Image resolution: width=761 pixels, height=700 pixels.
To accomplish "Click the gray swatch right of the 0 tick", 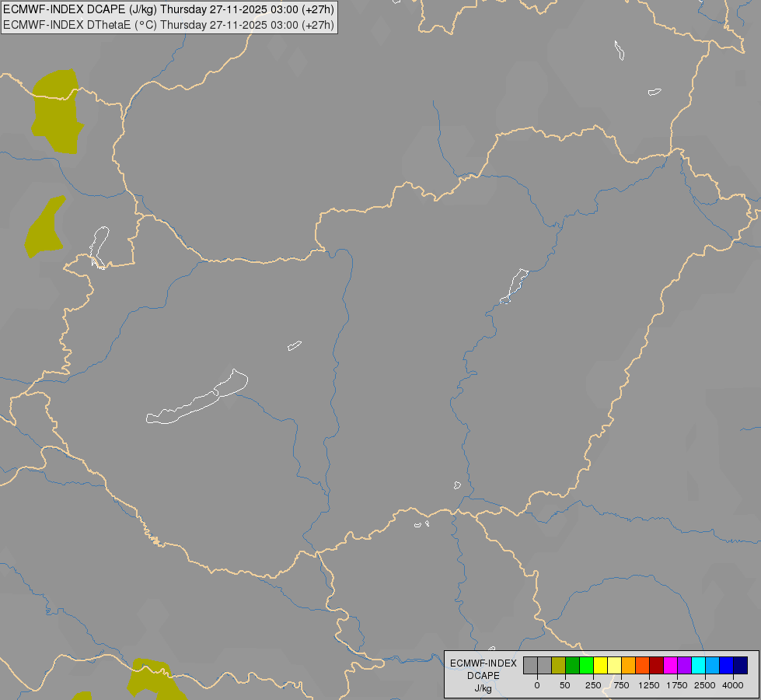I will point(544,666).
